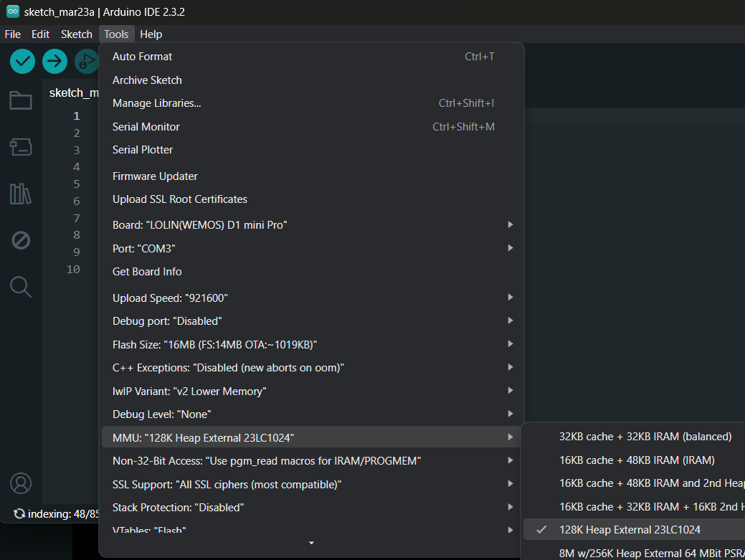Expand the Port COM3 submenu
This screenshot has width=745, height=560.
coord(311,248)
